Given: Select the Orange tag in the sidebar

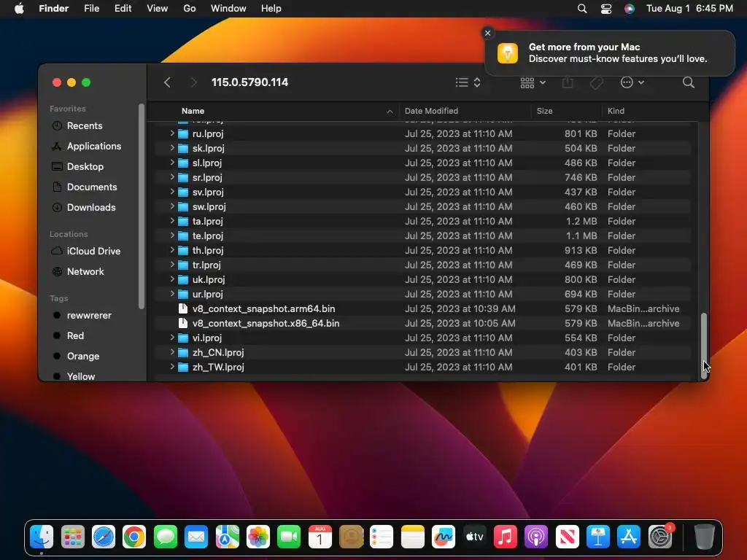Looking at the screenshot, I should 83,356.
